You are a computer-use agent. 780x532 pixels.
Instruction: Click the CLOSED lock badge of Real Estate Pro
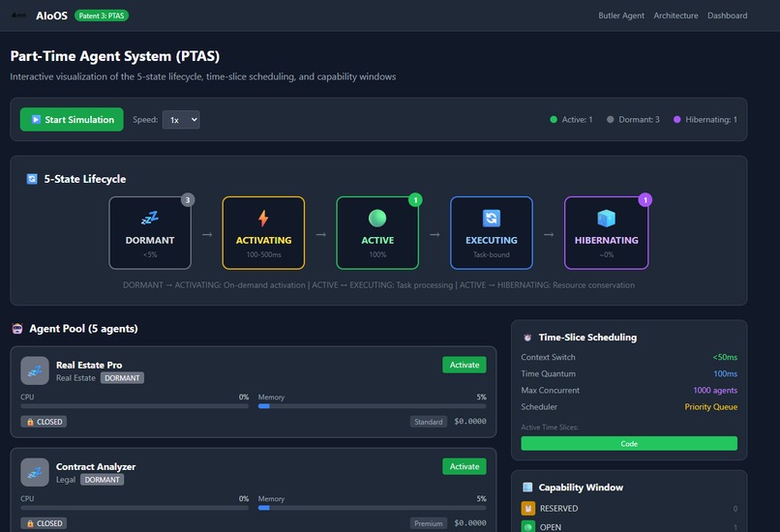click(44, 422)
